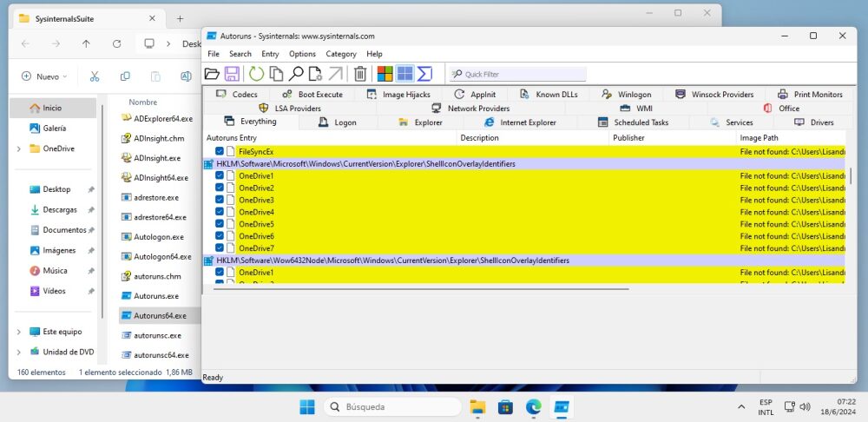Click the Refresh icon in File Explorer navigation

click(x=116, y=43)
